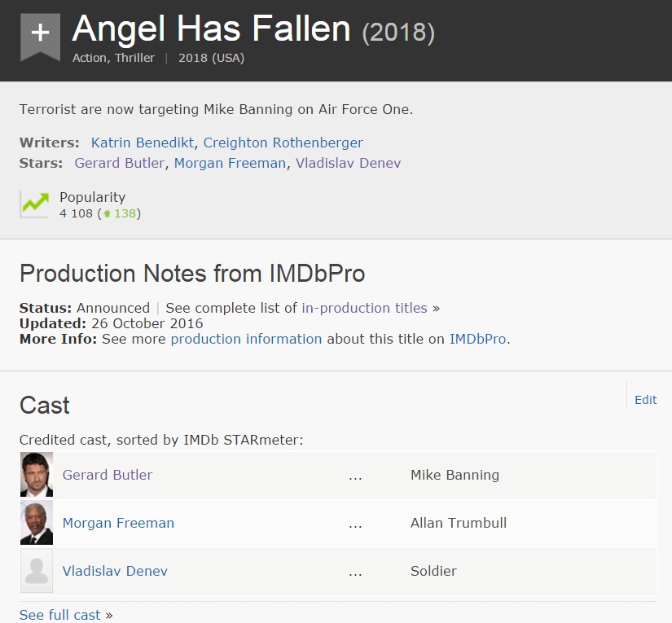Open the in-production titles list
This screenshot has width=672, height=623.
point(364,308)
